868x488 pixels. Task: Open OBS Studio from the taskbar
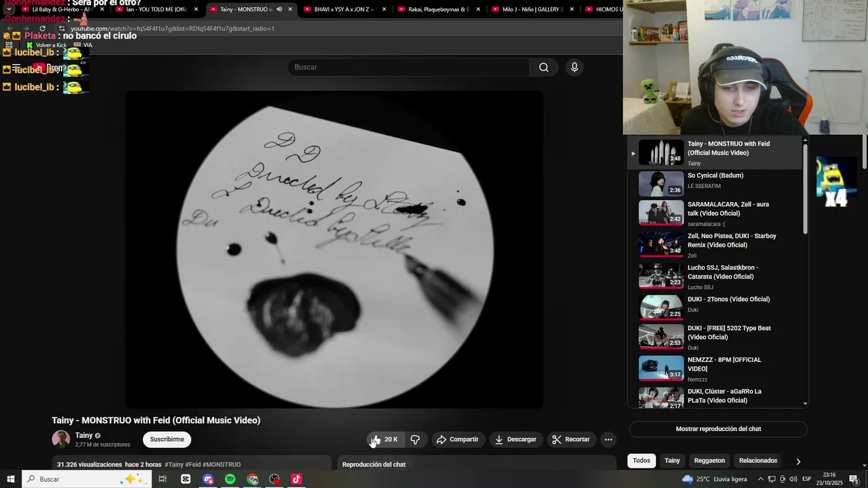pyautogui.click(x=274, y=479)
